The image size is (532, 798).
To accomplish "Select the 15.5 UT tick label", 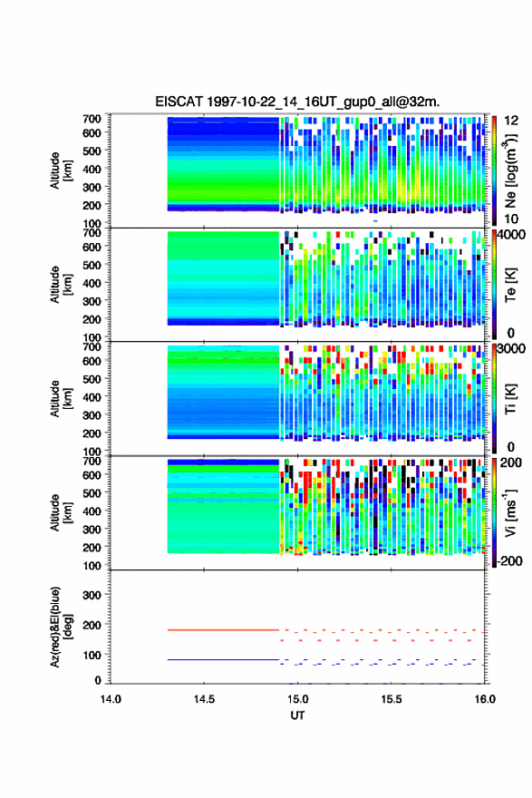I will (392, 699).
